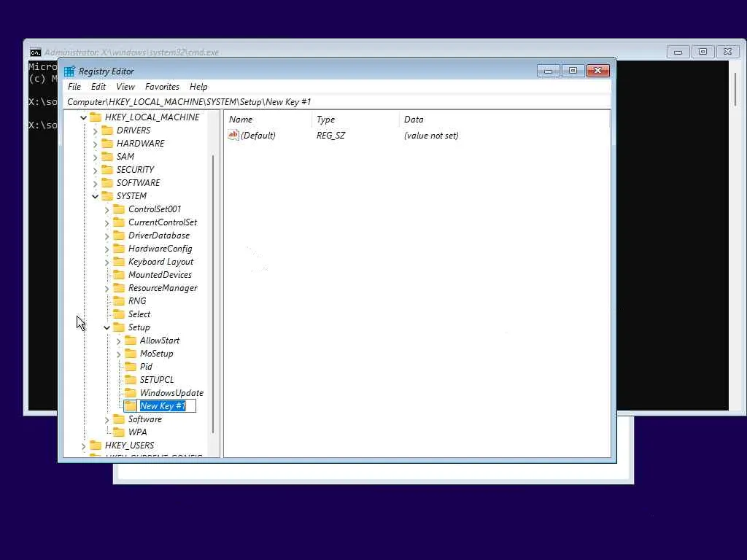Click the Setup folder icon
747x560 pixels.
coord(119,327)
